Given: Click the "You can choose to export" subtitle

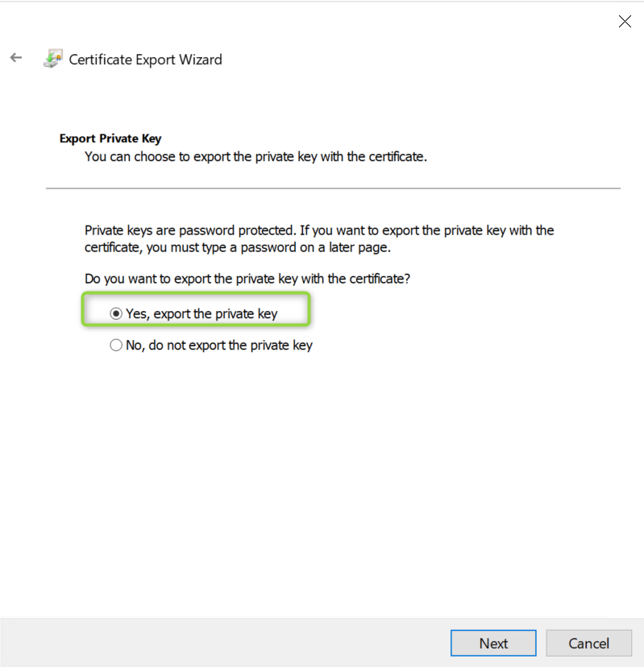Looking at the screenshot, I should click(x=256, y=156).
